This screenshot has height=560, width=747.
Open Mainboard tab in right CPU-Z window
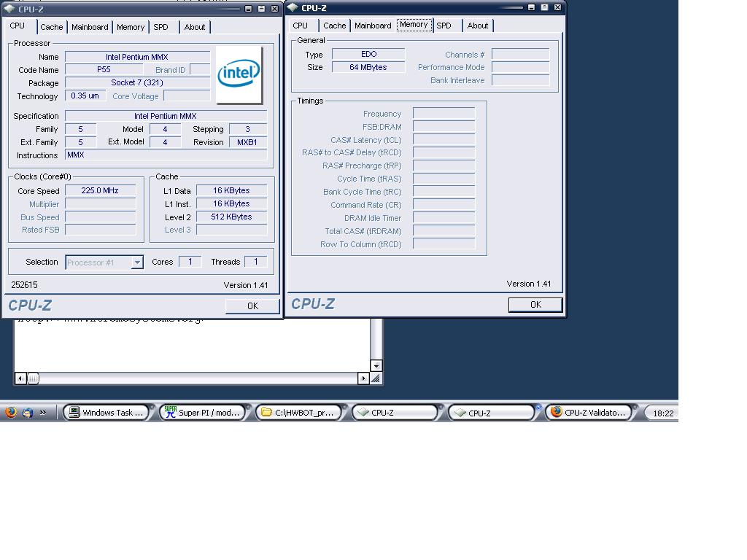[373, 26]
